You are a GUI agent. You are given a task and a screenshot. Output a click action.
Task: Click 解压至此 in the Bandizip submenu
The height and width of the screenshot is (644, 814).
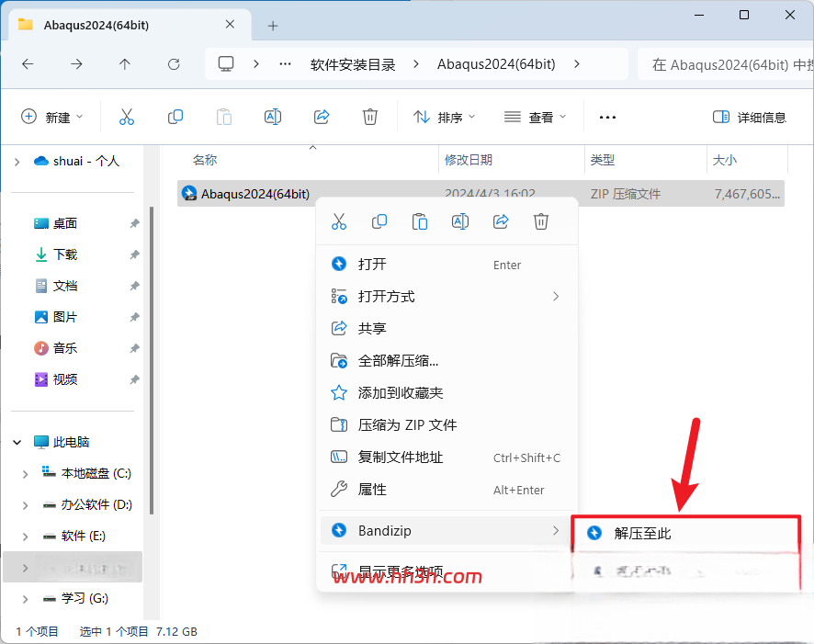685,533
